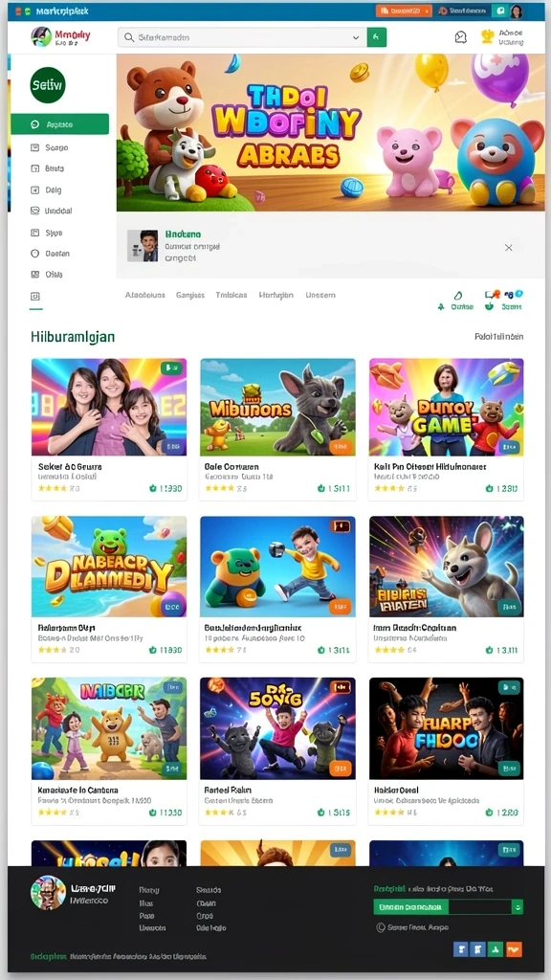The height and width of the screenshot is (980, 551).
Task: Click the magnifier icon inside the search box
Action: 129,37
